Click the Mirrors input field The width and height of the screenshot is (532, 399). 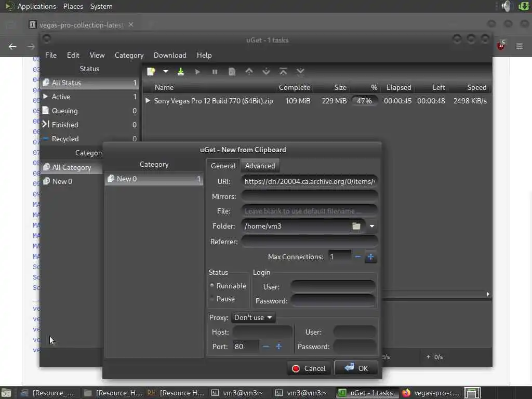[310, 196]
